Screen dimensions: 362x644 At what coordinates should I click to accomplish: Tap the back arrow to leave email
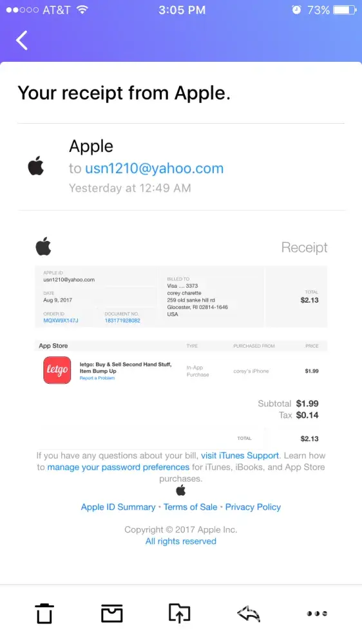click(x=22, y=40)
